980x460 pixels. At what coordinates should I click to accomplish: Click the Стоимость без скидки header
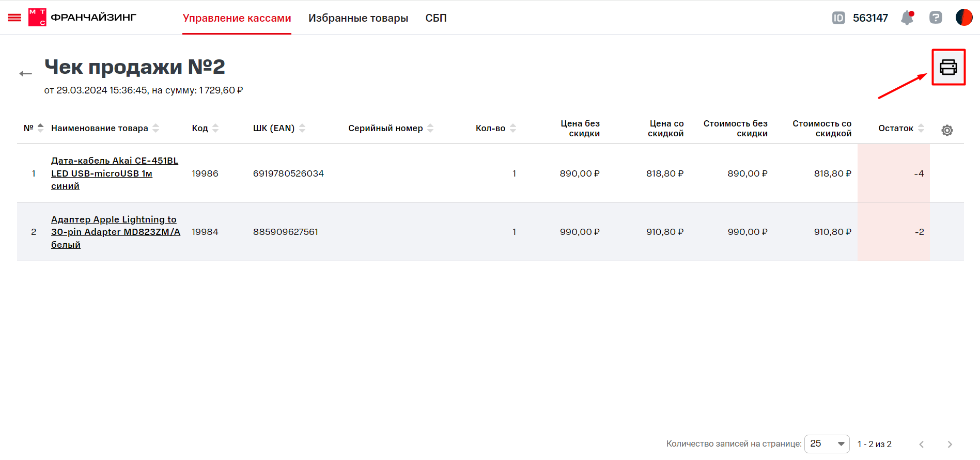coord(736,128)
